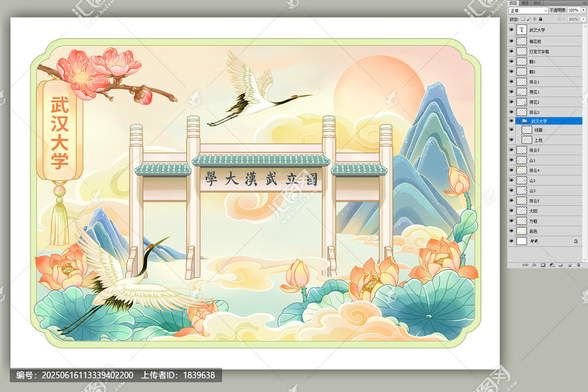This screenshot has height=392, width=588.
Task: Toggle visibility of 底色 layer
Action: pos(512,231)
